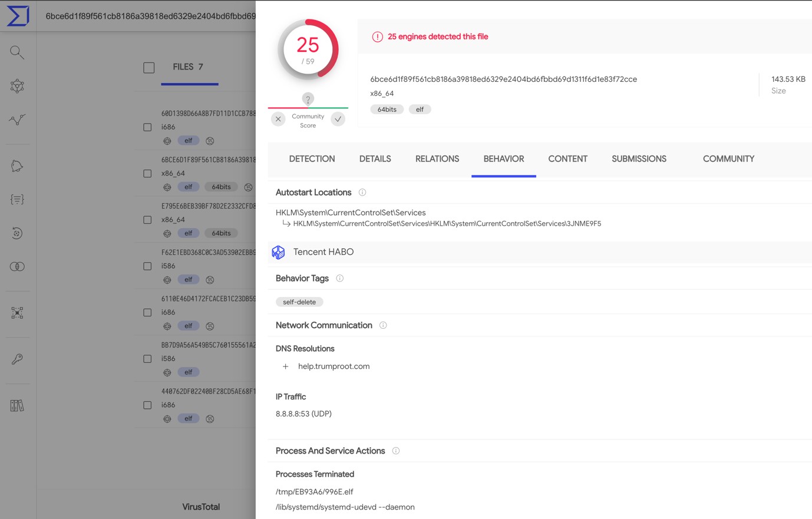Click the community score question mark icon
The image size is (812, 519).
(308, 99)
